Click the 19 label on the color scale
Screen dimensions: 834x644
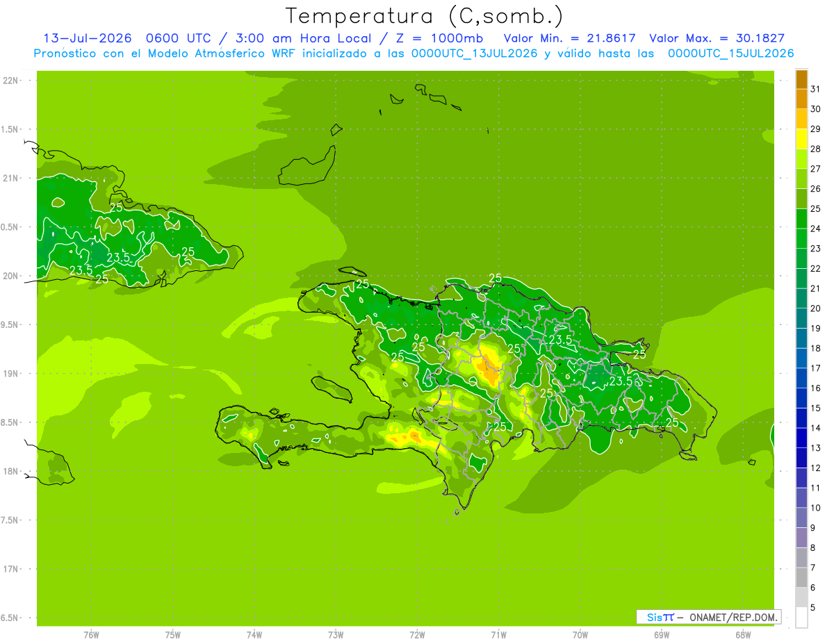coord(815,329)
